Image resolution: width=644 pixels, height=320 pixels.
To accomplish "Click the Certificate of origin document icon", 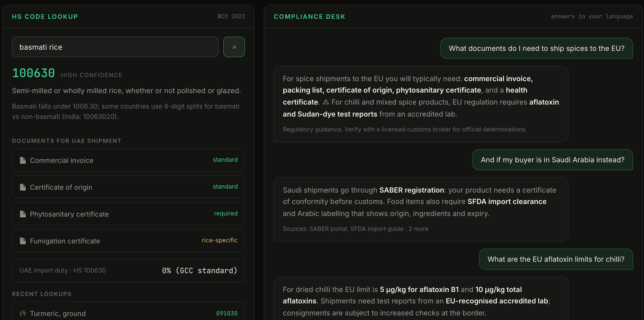I will [23, 187].
